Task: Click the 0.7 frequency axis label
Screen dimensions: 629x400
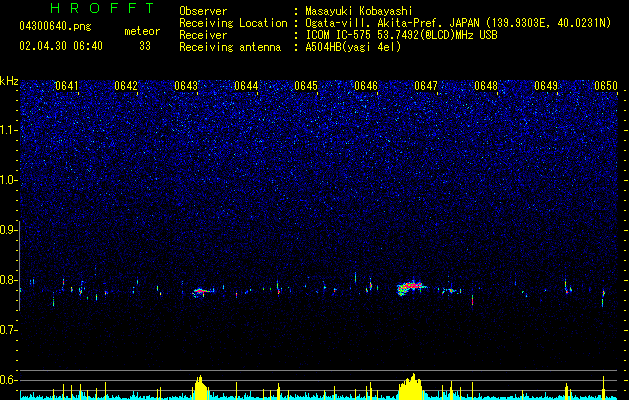Action: click(8, 330)
